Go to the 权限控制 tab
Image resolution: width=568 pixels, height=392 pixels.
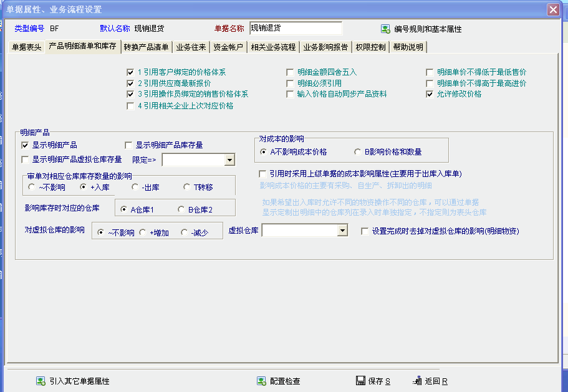tap(370, 47)
